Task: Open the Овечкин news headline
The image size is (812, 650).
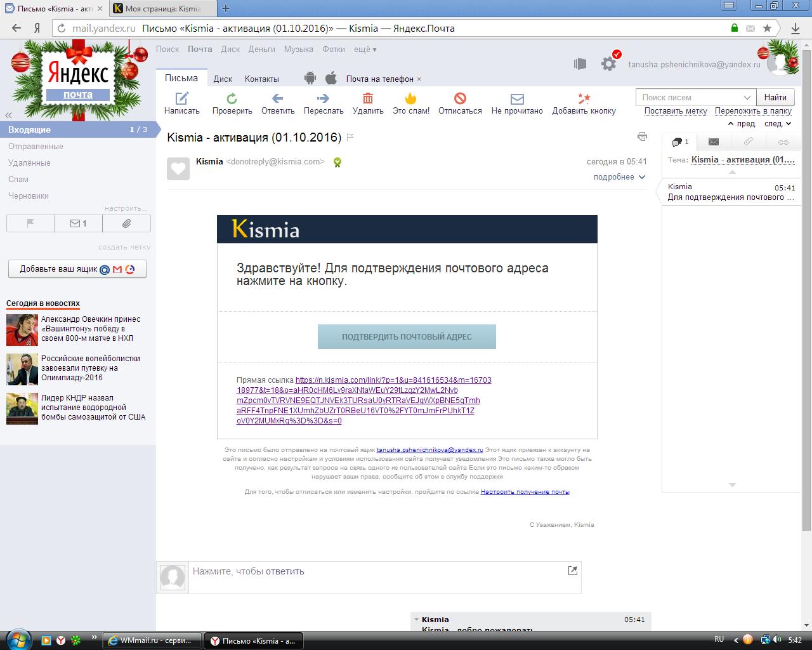Action: pyautogui.click(x=91, y=329)
